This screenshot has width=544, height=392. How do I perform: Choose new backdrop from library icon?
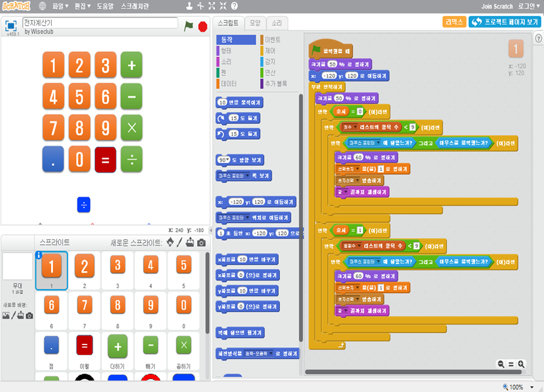pos(6,316)
